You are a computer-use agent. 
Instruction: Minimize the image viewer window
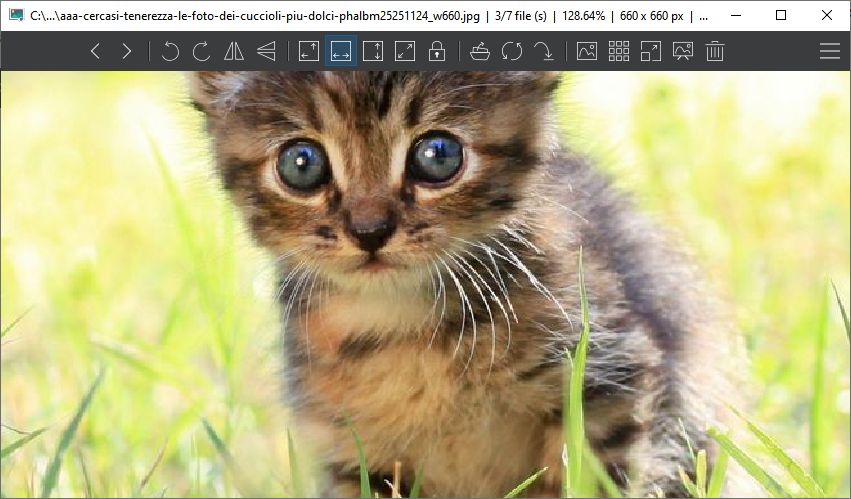click(736, 15)
